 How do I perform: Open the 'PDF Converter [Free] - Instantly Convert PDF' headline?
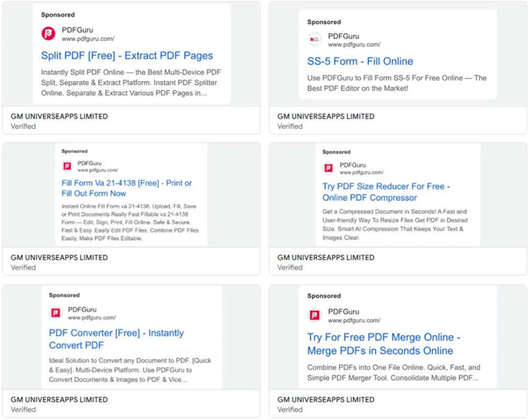[x=116, y=339]
